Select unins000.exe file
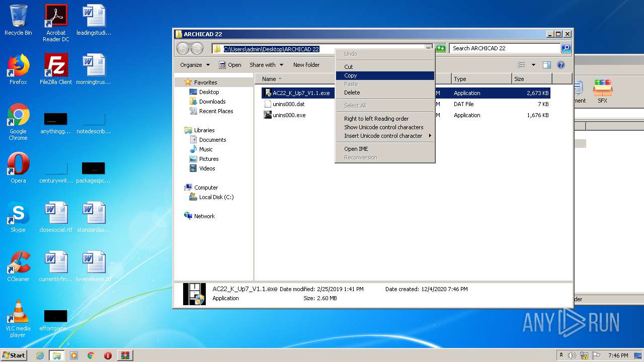The width and height of the screenshot is (644, 362). point(406,115)
